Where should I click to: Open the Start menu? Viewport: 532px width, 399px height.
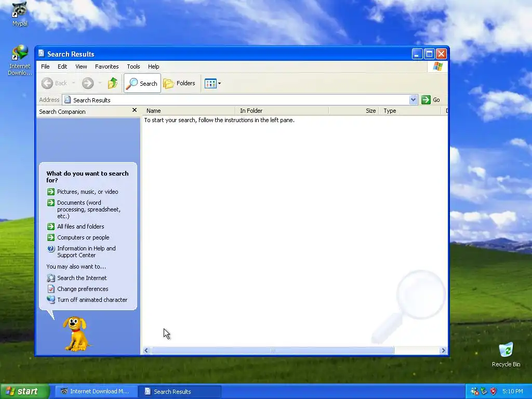pyautogui.click(x=24, y=391)
